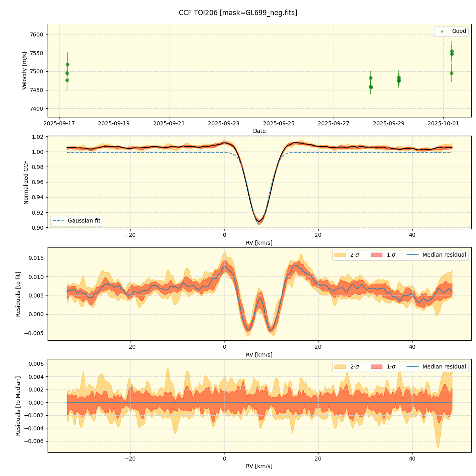The width and height of the screenshot is (476, 476).
Task: Click the orange 2-σ swatch in the fit-residuals legend
Action: coord(340,255)
